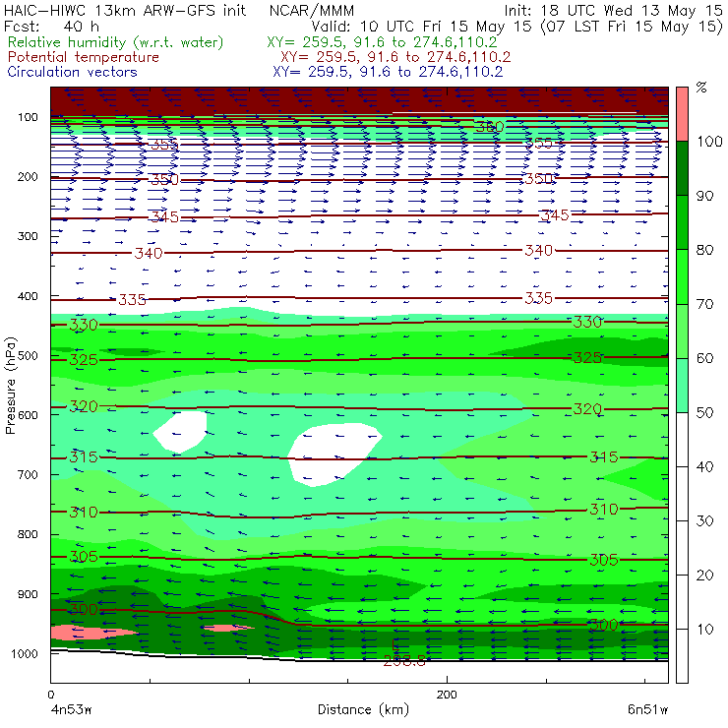
Task: Select the 60–70% light green colorbar segment
Action: pyautogui.click(x=682, y=331)
